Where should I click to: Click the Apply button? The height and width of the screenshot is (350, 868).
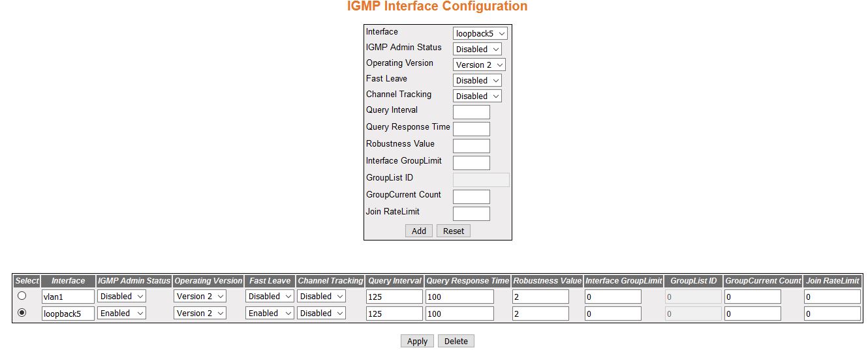click(417, 341)
